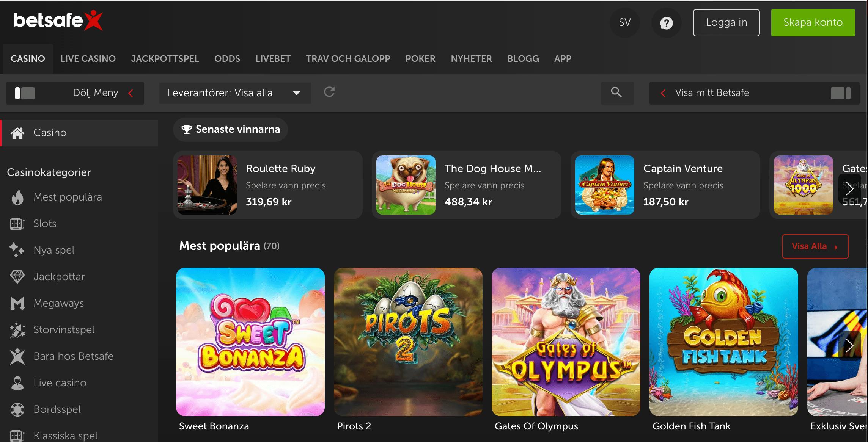Click the diamond icon for Jackpottar
The width and height of the screenshot is (868, 442).
[x=17, y=277]
